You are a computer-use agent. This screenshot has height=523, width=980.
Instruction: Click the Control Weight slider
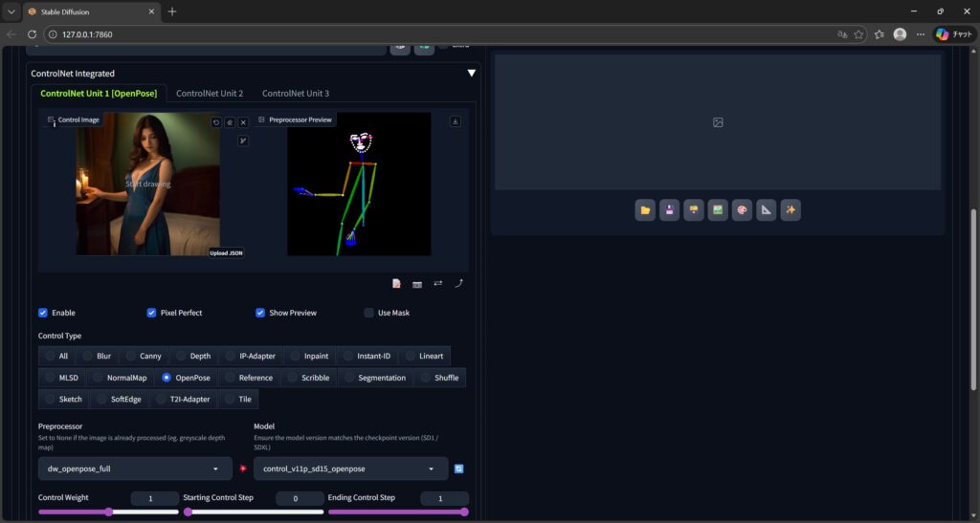point(108,512)
